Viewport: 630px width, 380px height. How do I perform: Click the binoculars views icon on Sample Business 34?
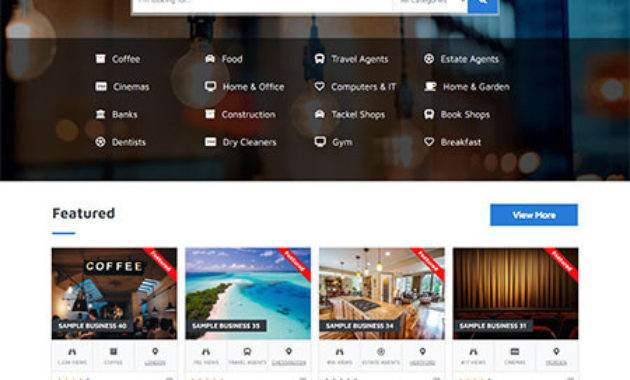tap(340, 352)
